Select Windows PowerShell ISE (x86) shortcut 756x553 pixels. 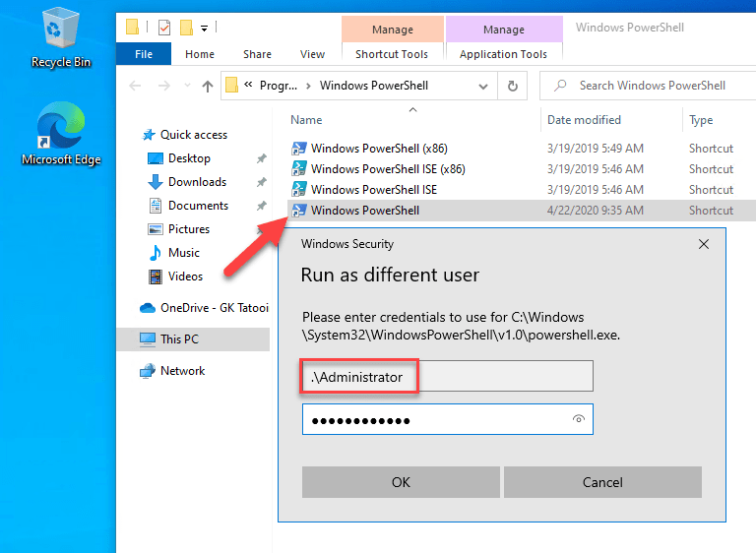tap(388, 169)
